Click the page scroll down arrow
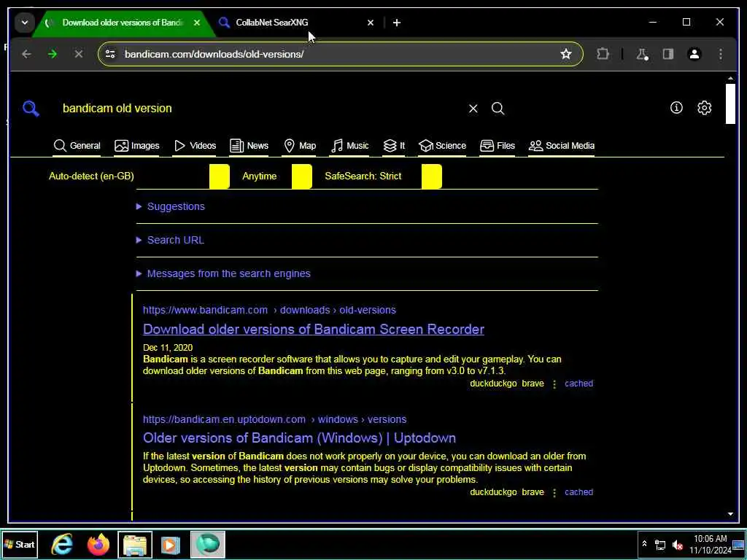 click(x=730, y=514)
